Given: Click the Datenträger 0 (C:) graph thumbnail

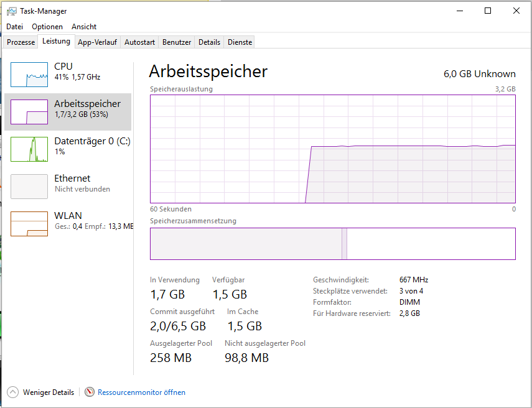Looking at the screenshot, I should pyautogui.click(x=29, y=149).
